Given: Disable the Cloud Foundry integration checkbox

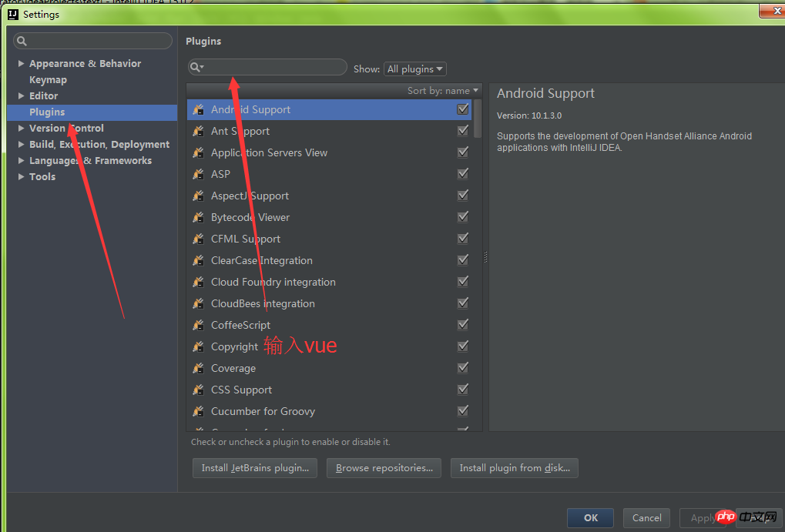Looking at the screenshot, I should coord(463,281).
